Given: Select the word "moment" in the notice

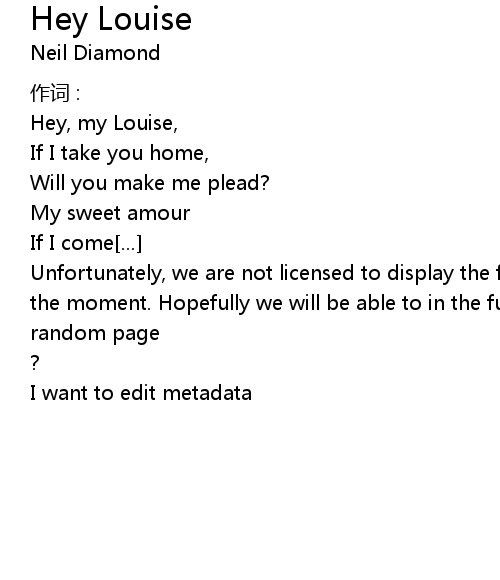Looking at the screenshot, I should point(108,303).
